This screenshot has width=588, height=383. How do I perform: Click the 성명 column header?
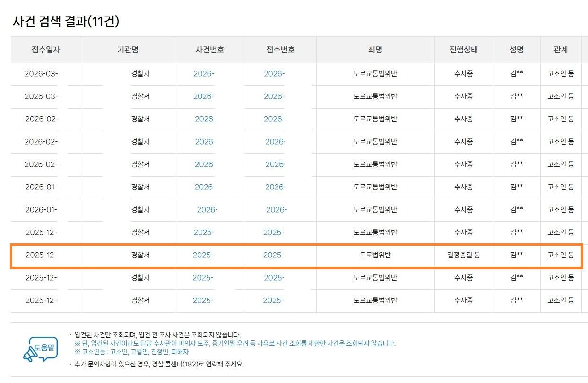pyautogui.click(x=517, y=50)
